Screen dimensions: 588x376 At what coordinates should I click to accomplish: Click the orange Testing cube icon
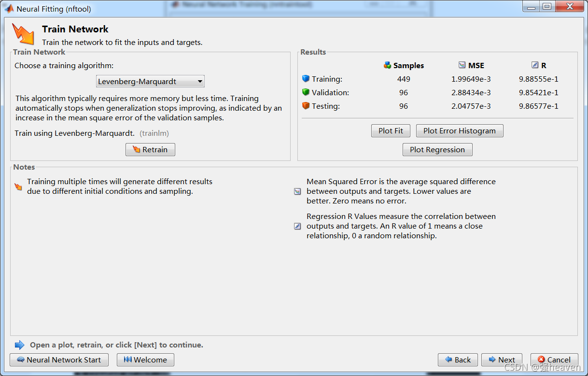pyautogui.click(x=305, y=106)
